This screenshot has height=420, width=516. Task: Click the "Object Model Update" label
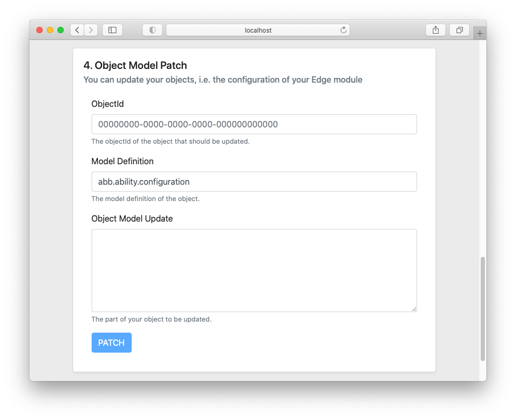[x=132, y=218]
